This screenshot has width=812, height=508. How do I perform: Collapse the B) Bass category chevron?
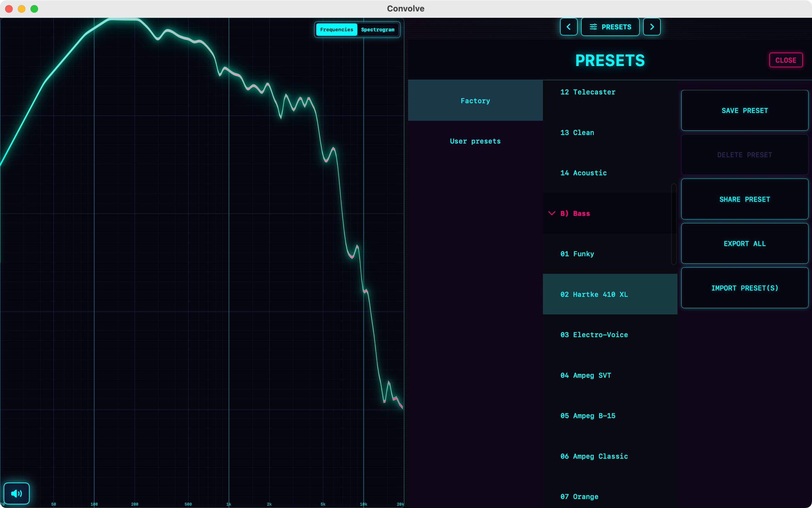click(x=552, y=213)
